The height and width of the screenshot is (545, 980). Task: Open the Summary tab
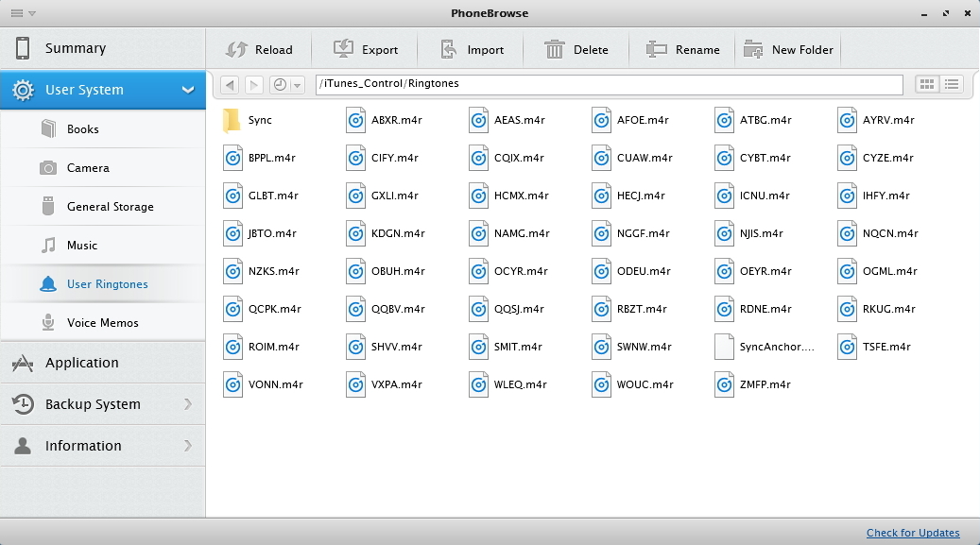[76, 48]
